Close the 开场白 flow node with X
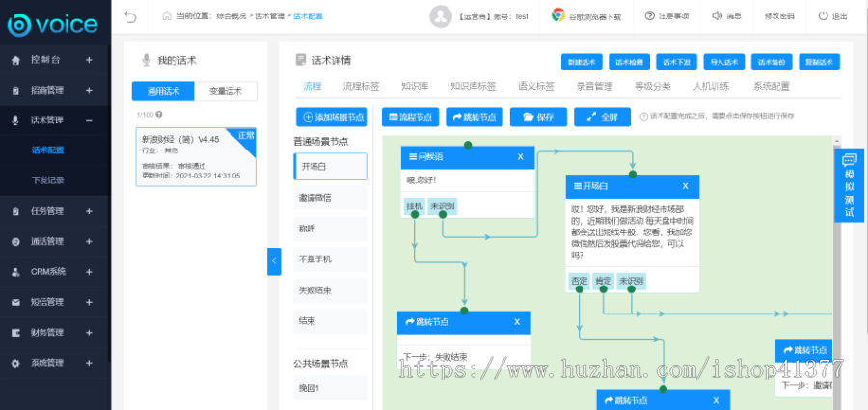 pos(686,186)
